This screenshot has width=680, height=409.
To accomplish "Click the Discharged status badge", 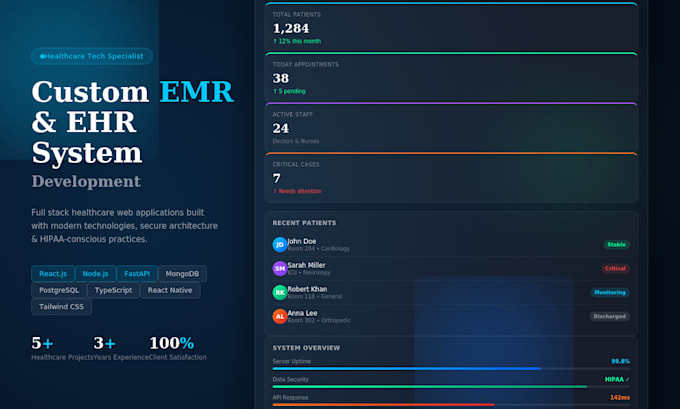I will click(609, 316).
